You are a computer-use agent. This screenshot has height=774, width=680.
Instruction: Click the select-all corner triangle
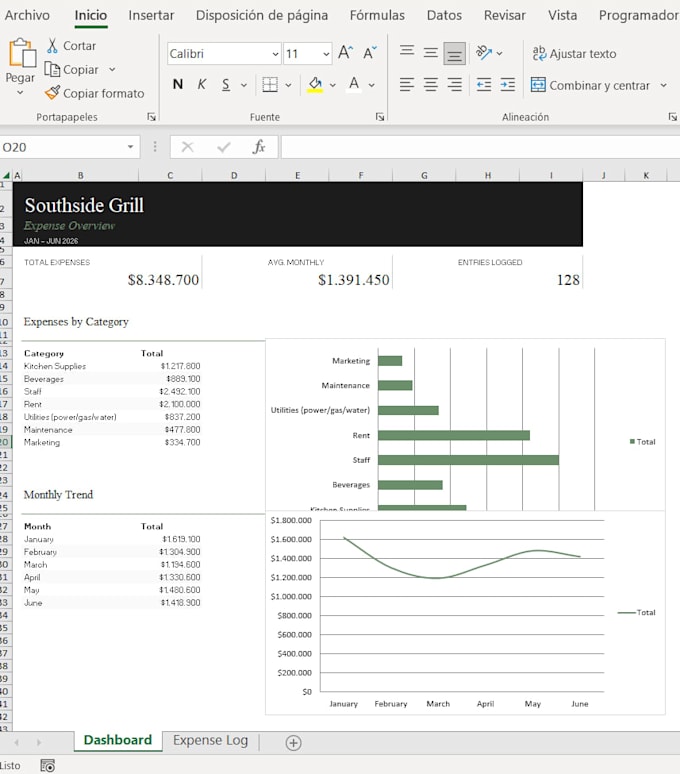point(6,175)
